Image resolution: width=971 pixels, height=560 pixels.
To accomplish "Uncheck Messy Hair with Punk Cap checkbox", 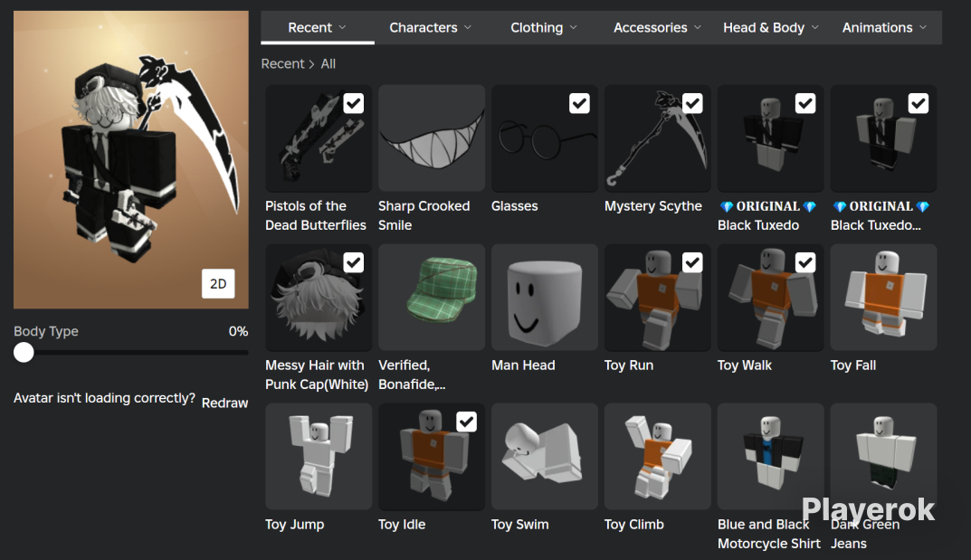I will point(354,262).
